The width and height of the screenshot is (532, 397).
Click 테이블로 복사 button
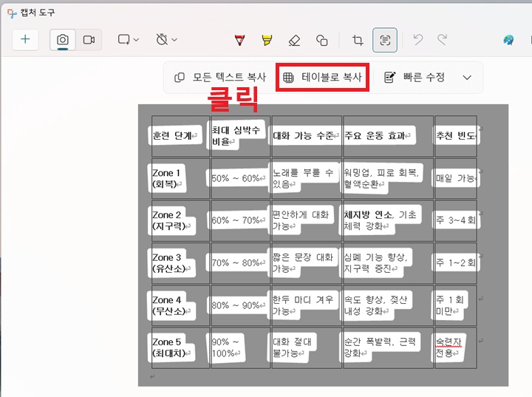pos(323,77)
